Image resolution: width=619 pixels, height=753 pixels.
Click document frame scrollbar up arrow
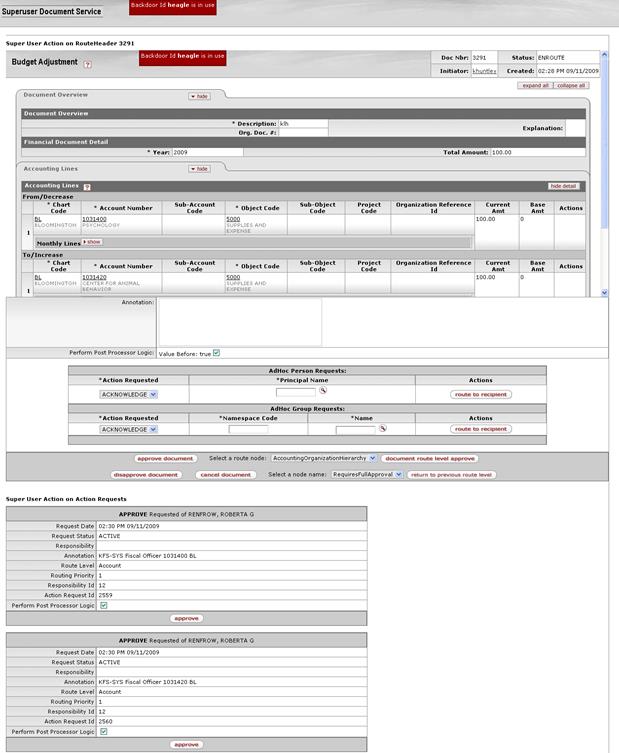point(604,55)
